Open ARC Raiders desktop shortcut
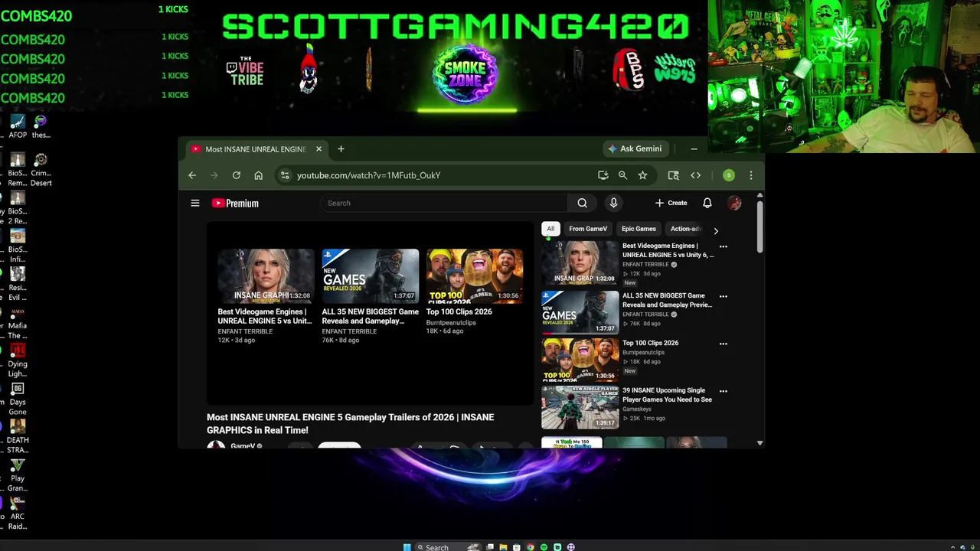Screen dimensions: 980x551 (x=18, y=514)
